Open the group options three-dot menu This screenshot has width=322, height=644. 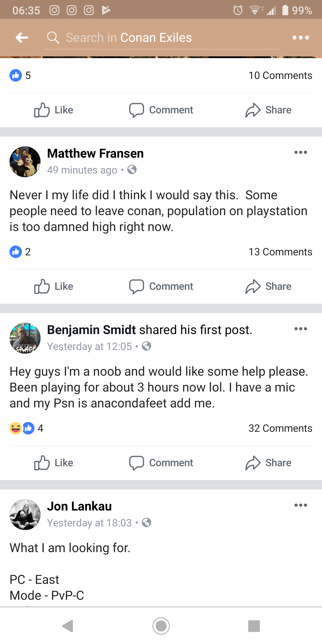coord(301,38)
